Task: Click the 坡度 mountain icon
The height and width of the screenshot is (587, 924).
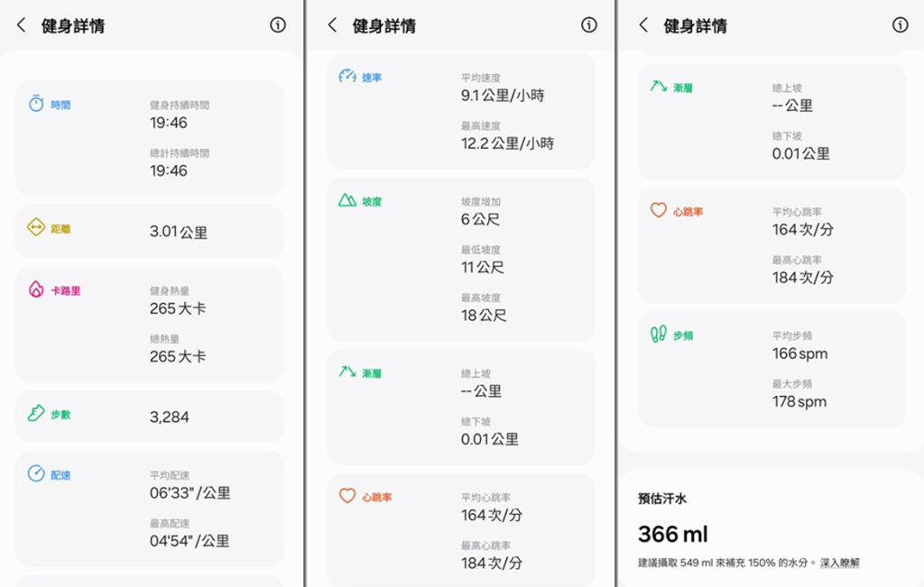Action: click(347, 200)
